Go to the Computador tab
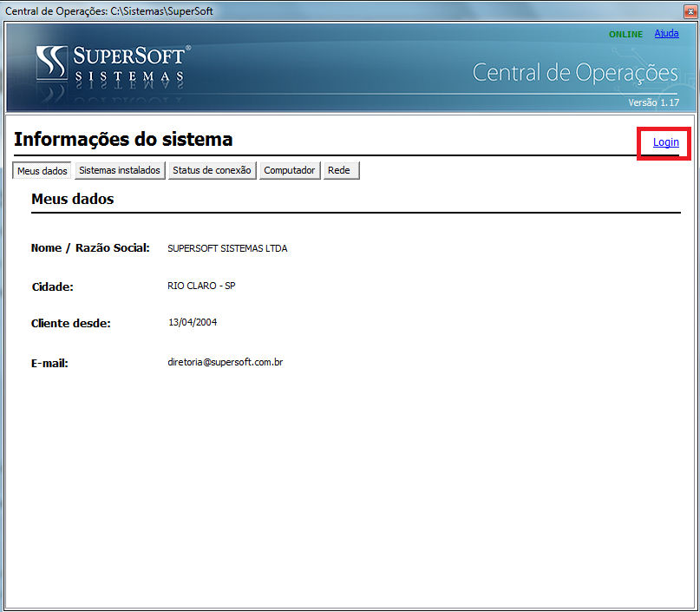This screenshot has width=700, height=612. [x=290, y=170]
